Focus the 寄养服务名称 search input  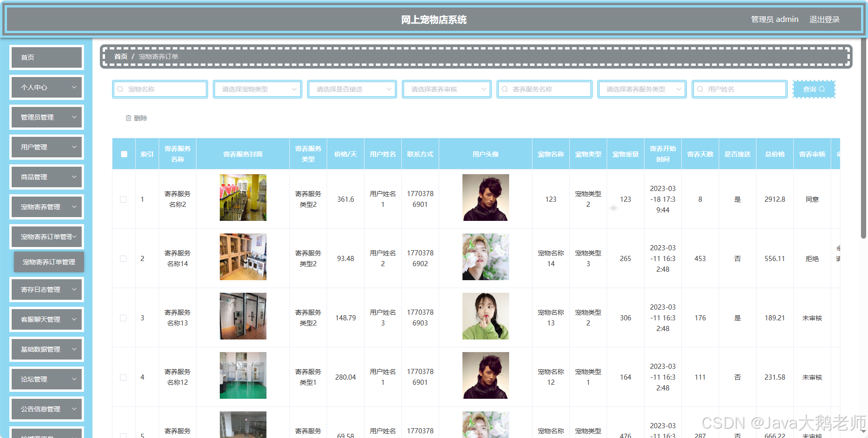[545, 89]
